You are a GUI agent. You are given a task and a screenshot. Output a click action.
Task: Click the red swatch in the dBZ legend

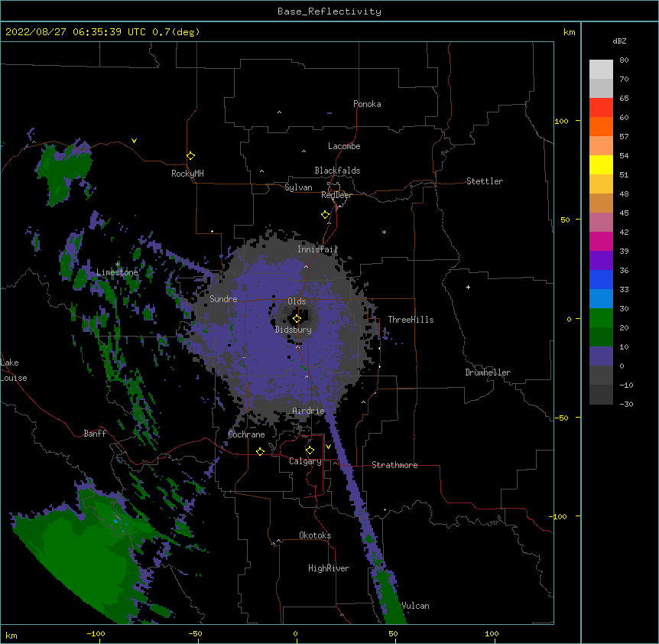(x=601, y=108)
